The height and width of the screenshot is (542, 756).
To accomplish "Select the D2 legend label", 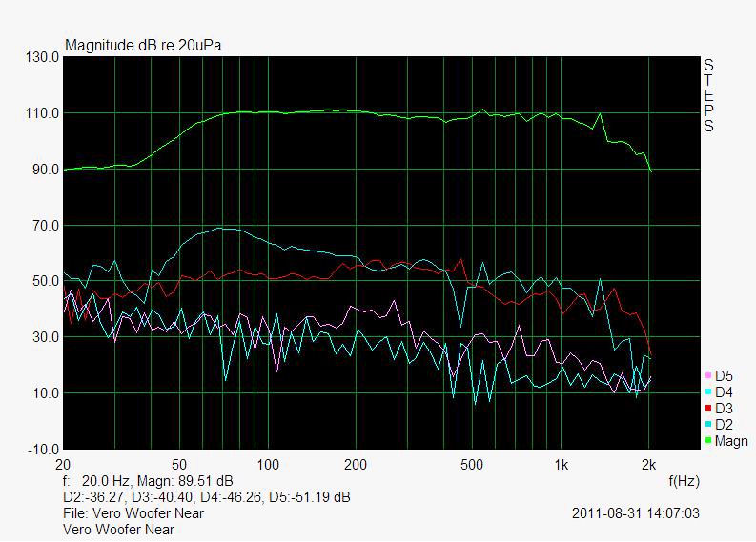I will pyautogui.click(x=724, y=425).
